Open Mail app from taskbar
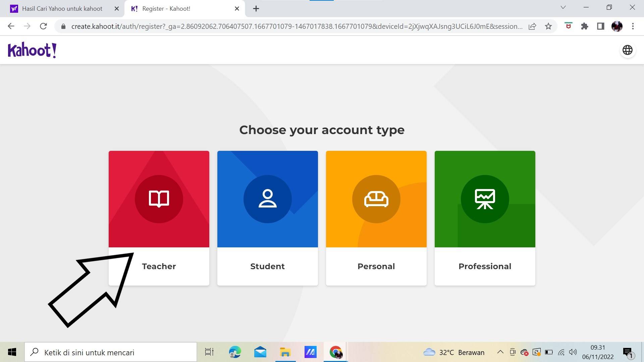This screenshot has height=362, width=644. pyautogui.click(x=260, y=352)
